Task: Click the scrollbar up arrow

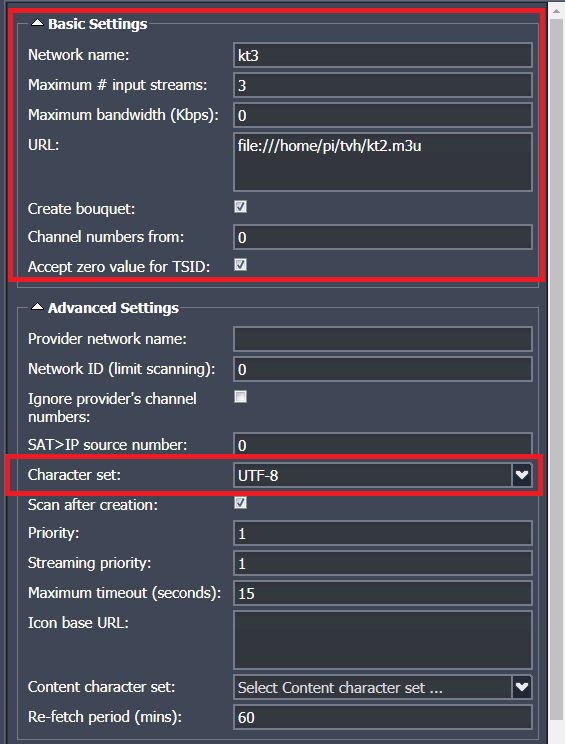Action: point(557,10)
